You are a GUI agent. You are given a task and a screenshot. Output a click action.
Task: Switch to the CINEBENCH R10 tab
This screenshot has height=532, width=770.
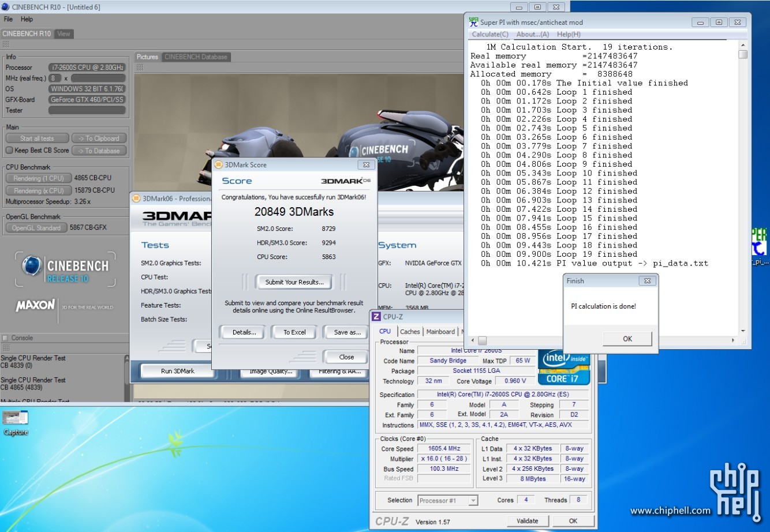pyautogui.click(x=27, y=33)
